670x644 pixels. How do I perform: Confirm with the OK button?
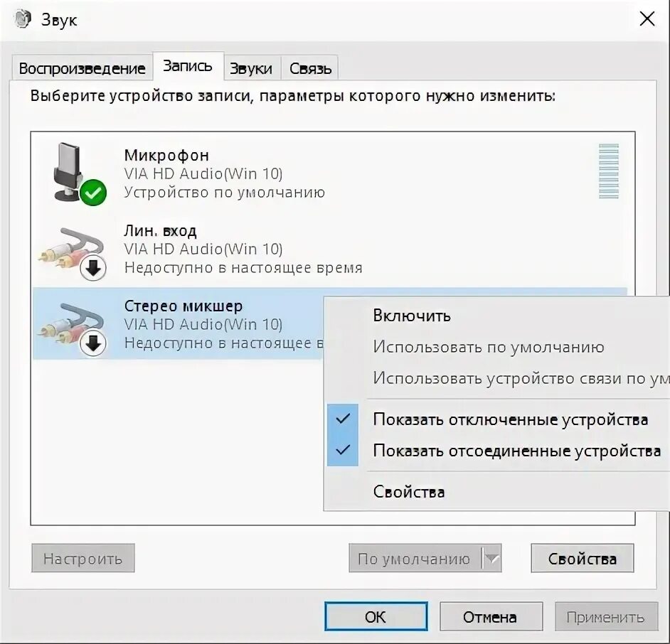click(376, 616)
